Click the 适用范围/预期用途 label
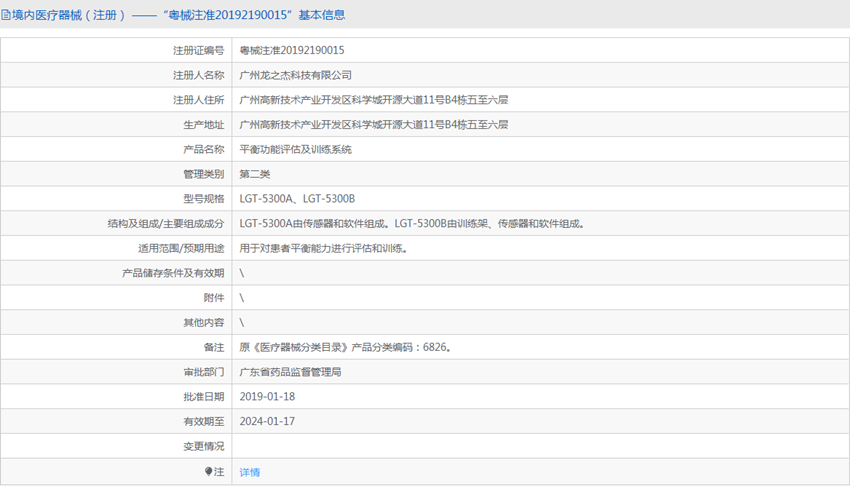Image resolution: width=850 pixels, height=486 pixels. point(181,249)
